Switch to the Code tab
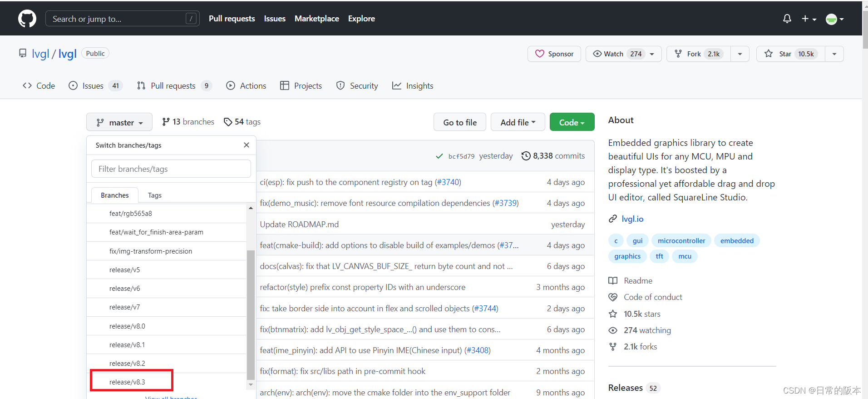Image resolution: width=868 pixels, height=399 pixels. [39, 85]
